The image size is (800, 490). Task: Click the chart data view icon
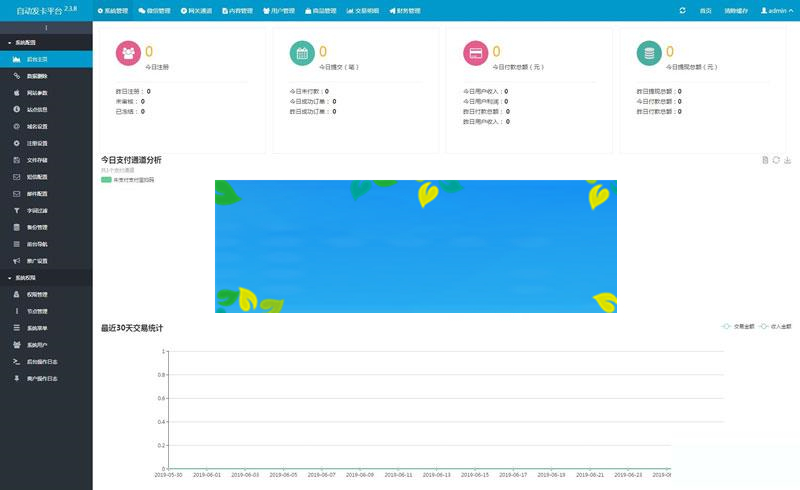[765, 160]
